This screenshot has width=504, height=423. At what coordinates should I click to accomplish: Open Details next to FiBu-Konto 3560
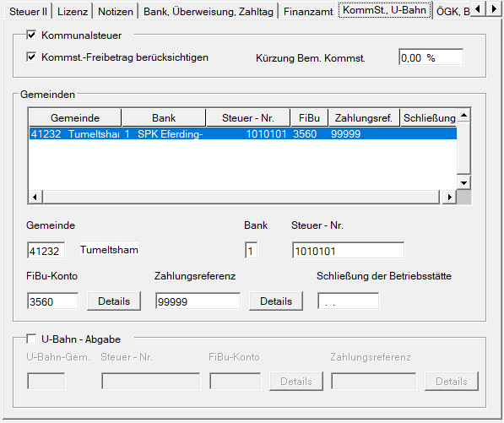tap(114, 301)
